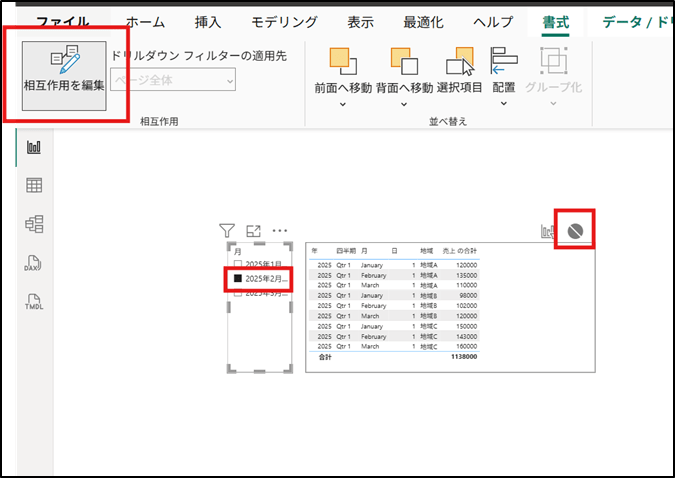Open the Model view icon in sidebar
Screen dimensions: 675x478
click(34, 224)
